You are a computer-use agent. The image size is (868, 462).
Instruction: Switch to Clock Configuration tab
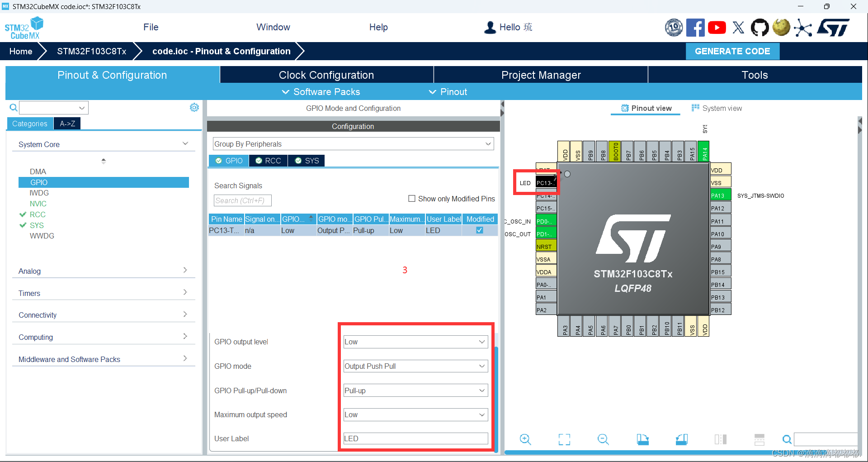pos(326,75)
